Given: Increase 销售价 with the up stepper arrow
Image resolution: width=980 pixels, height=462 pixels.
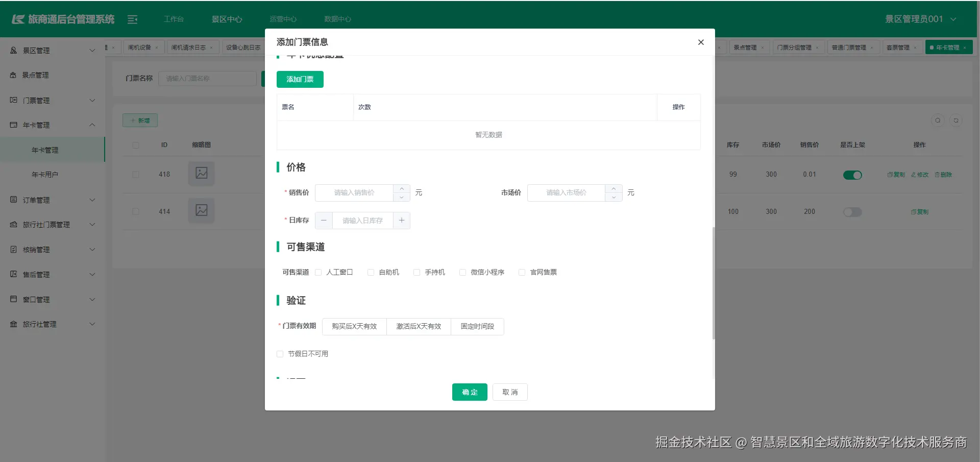Looking at the screenshot, I should click(402, 189).
